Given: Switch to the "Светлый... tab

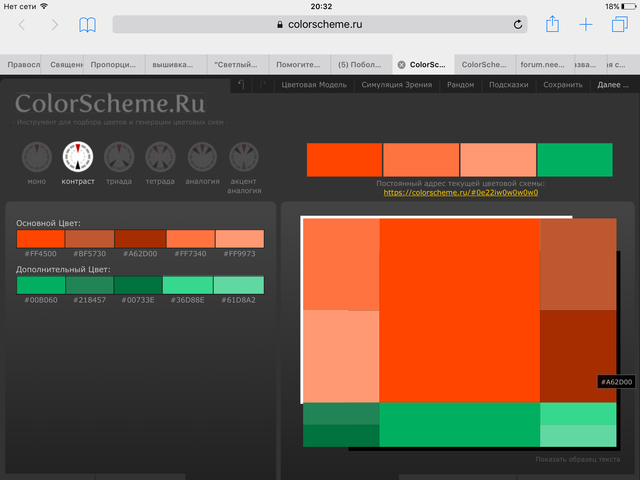Looking at the screenshot, I should tap(238, 64).
